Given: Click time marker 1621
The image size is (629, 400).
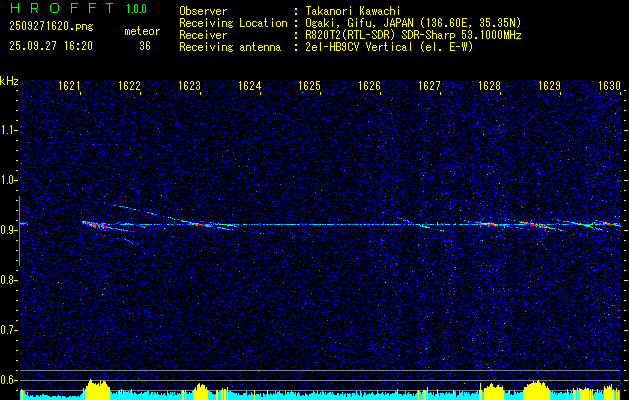Looking at the screenshot, I should click(70, 85).
